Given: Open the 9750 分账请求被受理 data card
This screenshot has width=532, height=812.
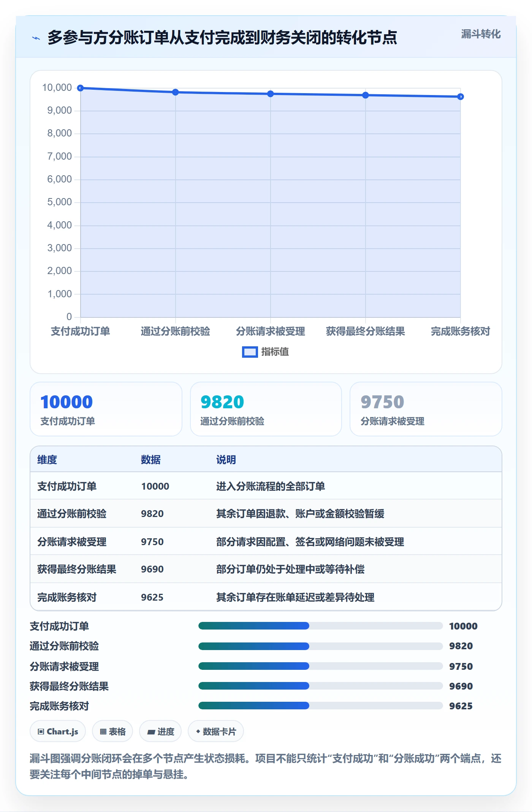Looking at the screenshot, I should click(426, 409).
